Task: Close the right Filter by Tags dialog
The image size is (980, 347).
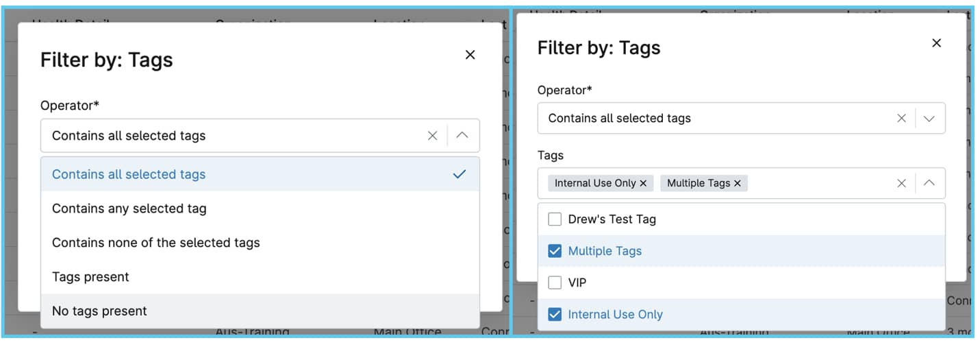Action: coord(937,43)
